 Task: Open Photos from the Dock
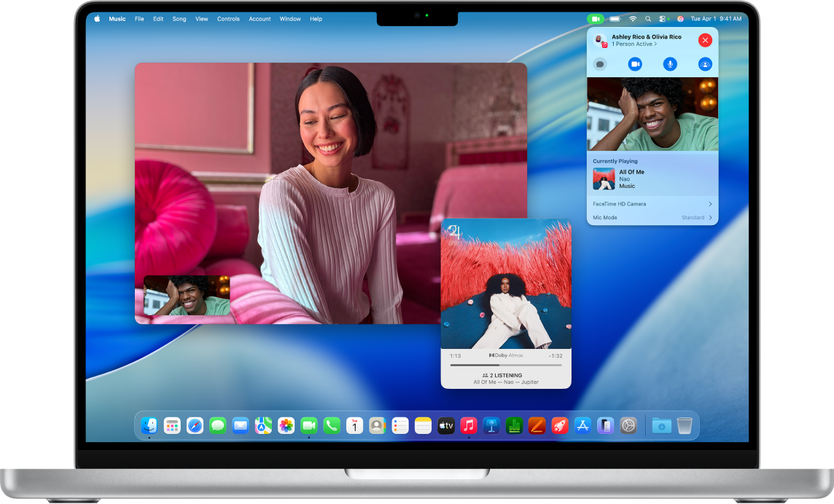tap(285, 425)
